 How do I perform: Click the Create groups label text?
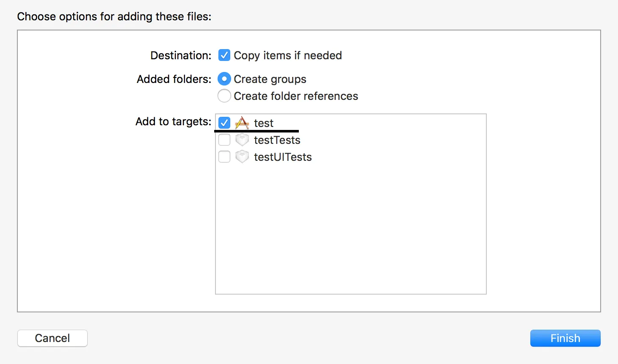tap(270, 79)
